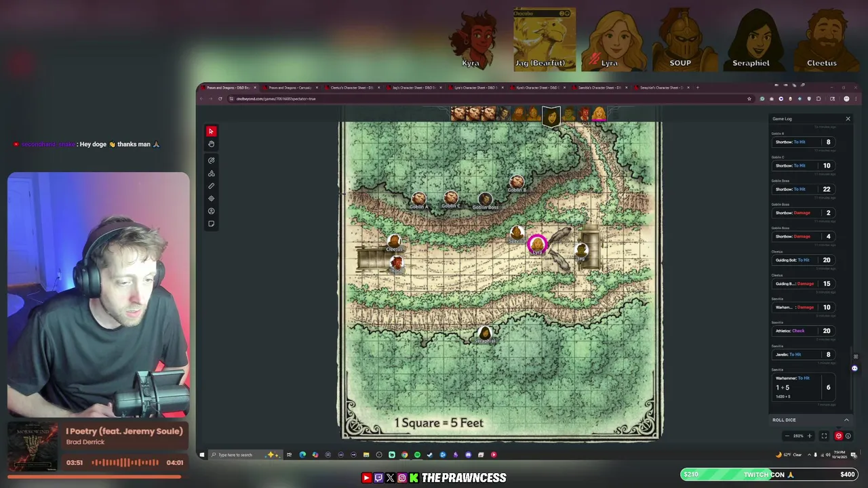This screenshot has height=488, width=868.
Task: Open the Shortbow Damage 4 roll entry
Action: 803,237
